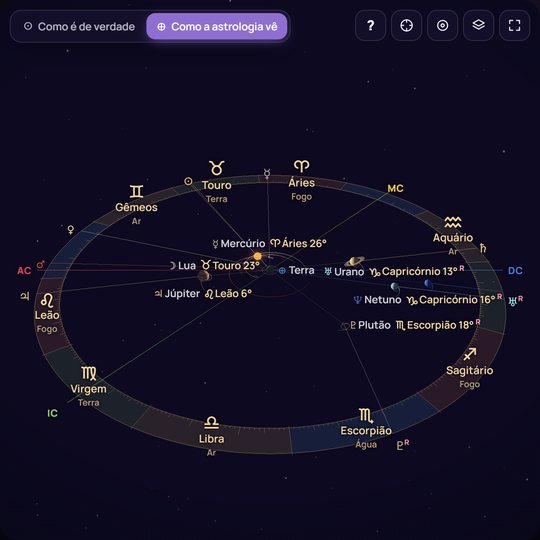
Task: Click 'Água' element under Escorpião
Action: [366, 445]
